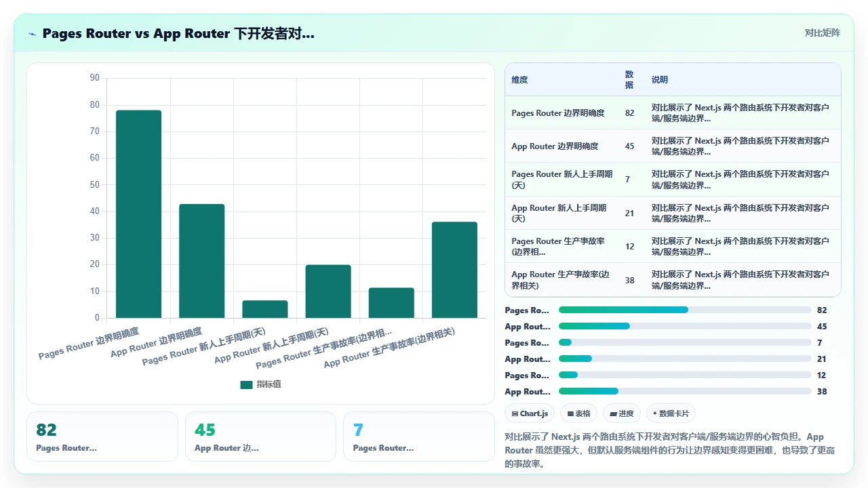The image size is (868, 488).
Task: Click the summary paragraph below the chips
Action: (669, 451)
